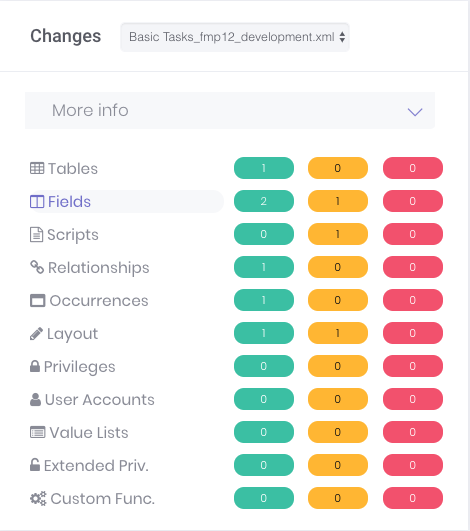Click the Changes heading text

click(66, 36)
